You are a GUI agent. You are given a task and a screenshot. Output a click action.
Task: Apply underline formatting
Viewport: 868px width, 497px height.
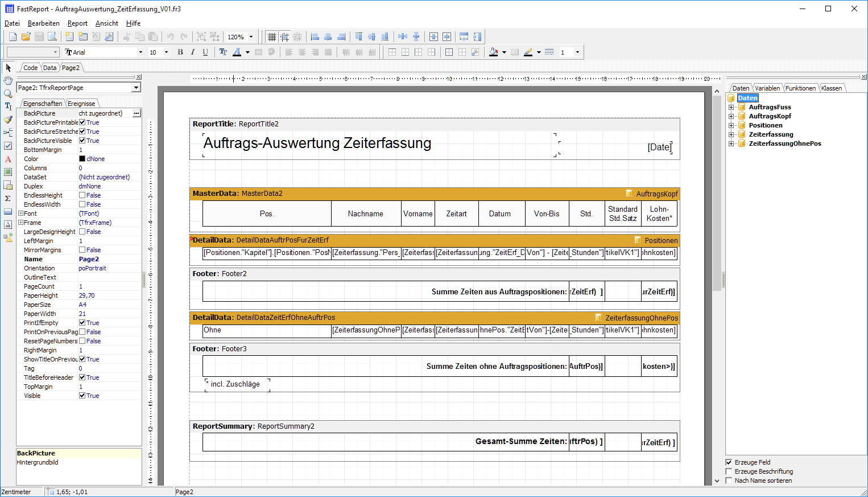tap(205, 52)
